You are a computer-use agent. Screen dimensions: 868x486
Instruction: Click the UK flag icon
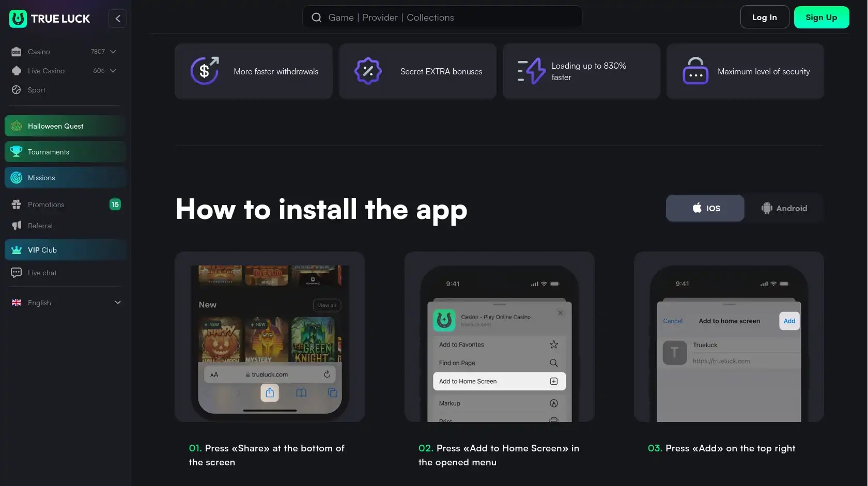17,303
